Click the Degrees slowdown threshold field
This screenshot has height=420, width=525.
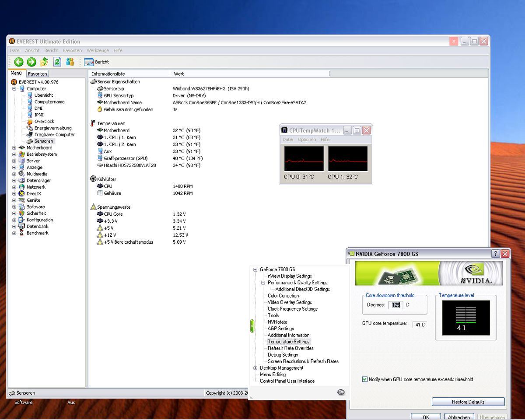pos(395,305)
